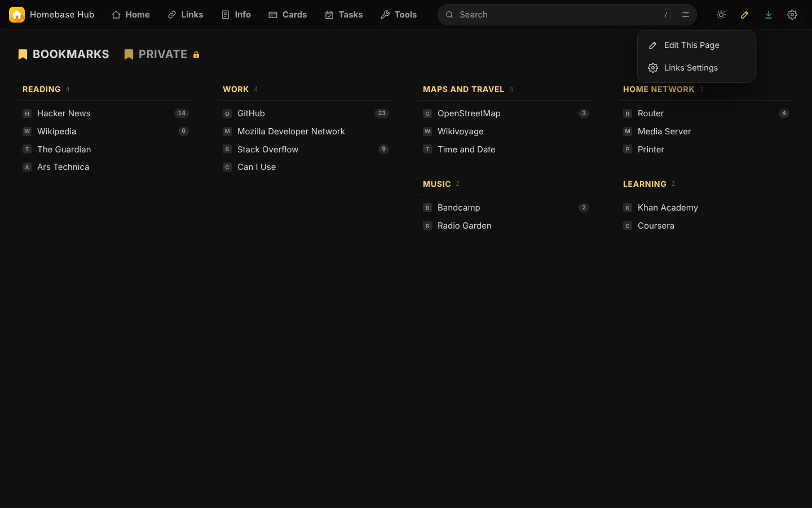This screenshot has height=508, width=812.
Task: Select the Private tab
Action: click(162, 54)
